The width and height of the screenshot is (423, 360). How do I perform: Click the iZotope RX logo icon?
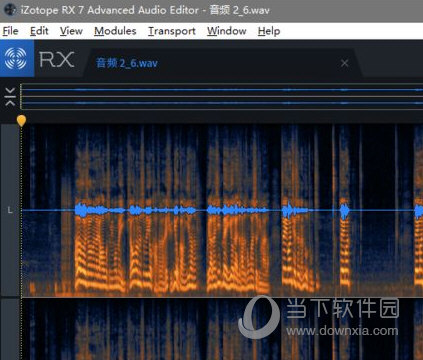[17, 59]
